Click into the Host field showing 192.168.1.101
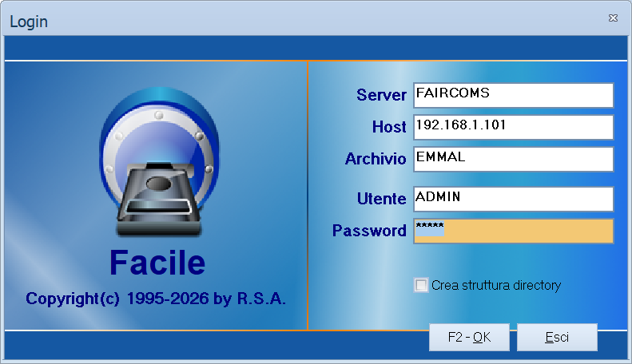 [514, 127]
